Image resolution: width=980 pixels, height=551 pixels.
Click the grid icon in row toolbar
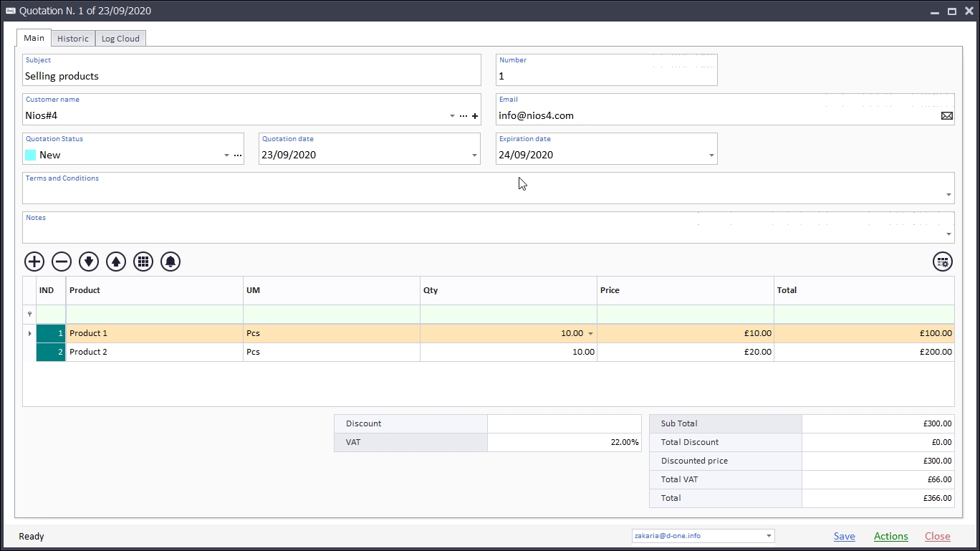pyautogui.click(x=143, y=262)
